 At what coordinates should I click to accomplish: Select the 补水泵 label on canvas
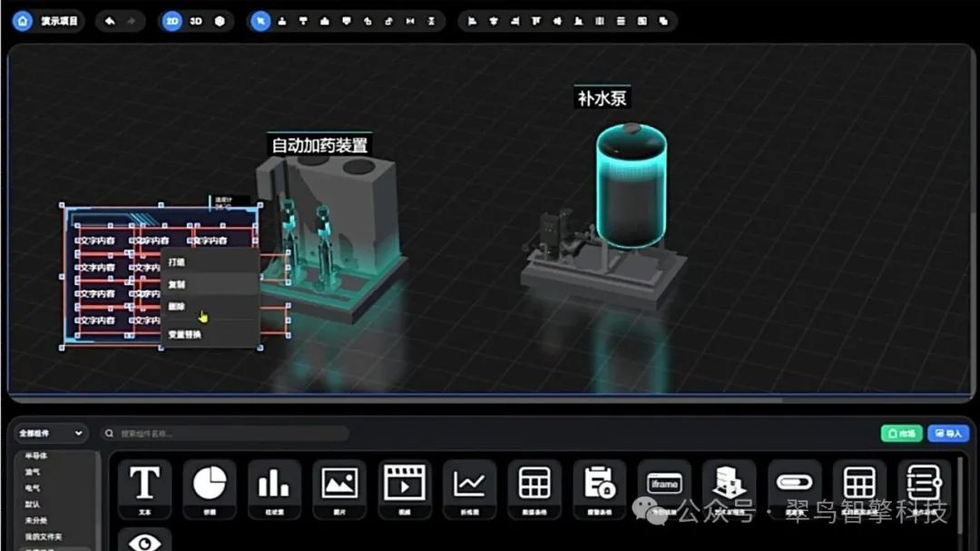[602, 98]
